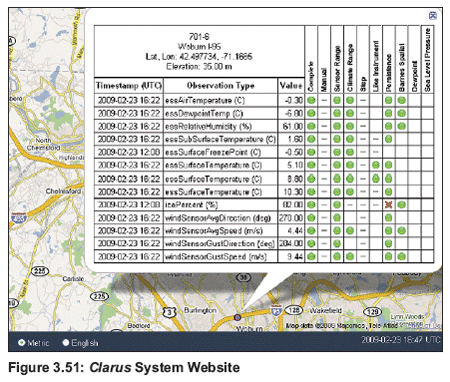Click the Route 129 marker on map
Screen dimensions: 450x382
click(x=372, y=311)
